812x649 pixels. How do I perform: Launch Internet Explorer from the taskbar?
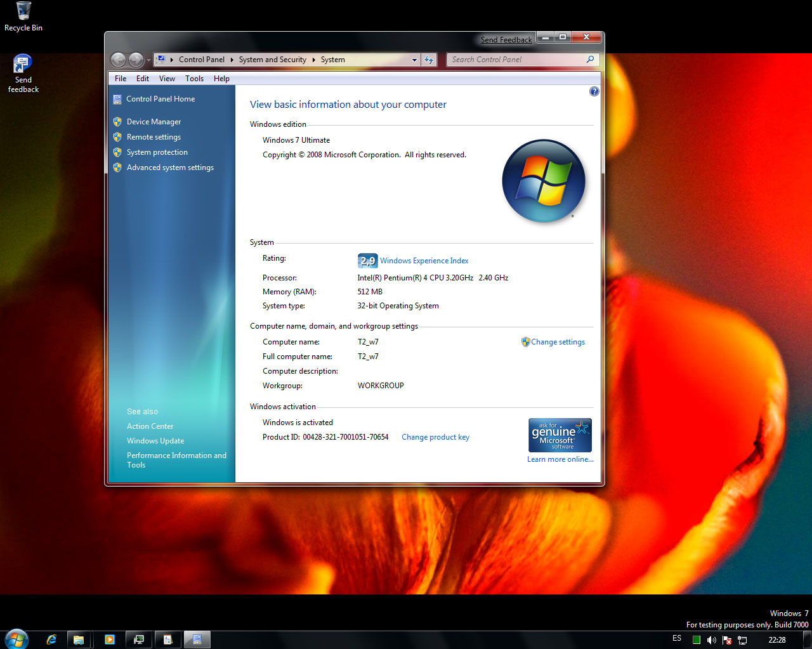(x=51, y=639)
